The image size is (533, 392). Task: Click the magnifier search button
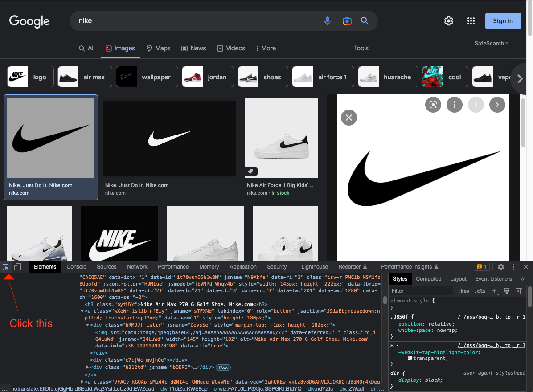[x=365, y=21]
